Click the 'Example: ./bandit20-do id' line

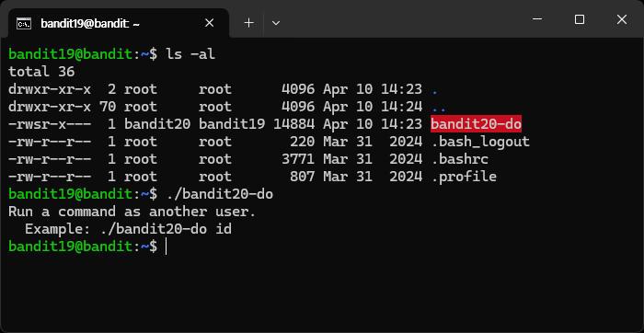128,229
